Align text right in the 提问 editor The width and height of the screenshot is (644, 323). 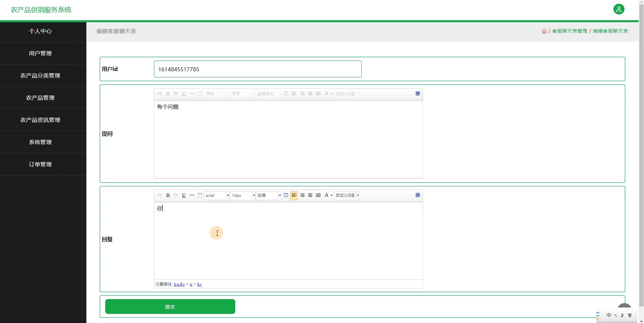(302, 94)
